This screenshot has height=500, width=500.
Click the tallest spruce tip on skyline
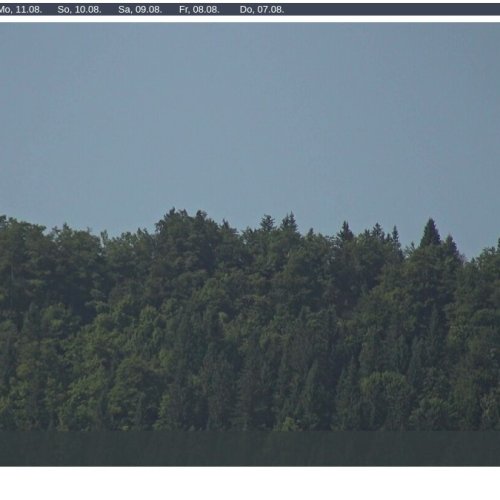coord(431,220)
